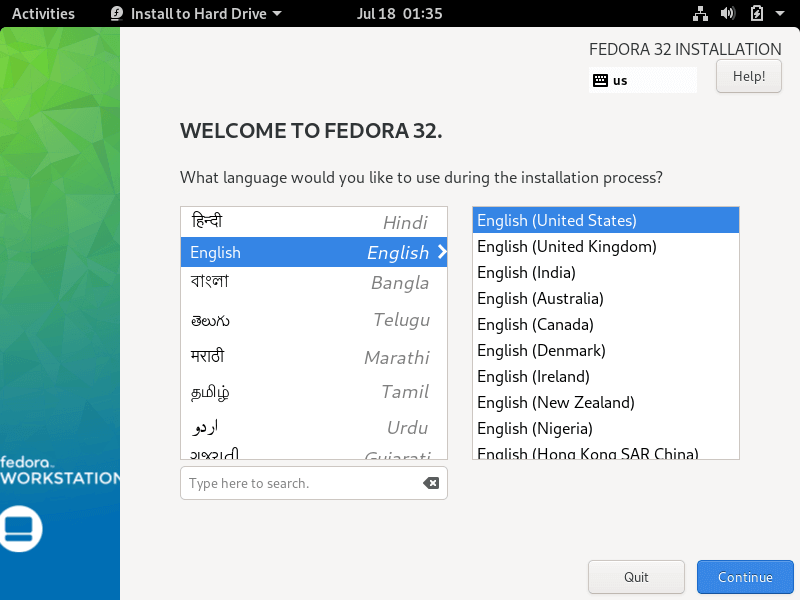
Task: Choose English (Canada) locale
Action: point(606,324)
